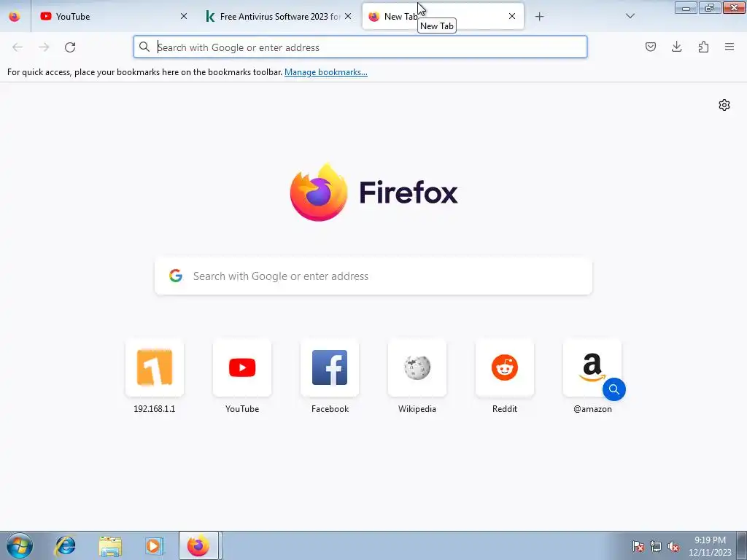Close the Free Antivirus Software tab
Viewport: 747px width, 560px height.
(348, 16)
